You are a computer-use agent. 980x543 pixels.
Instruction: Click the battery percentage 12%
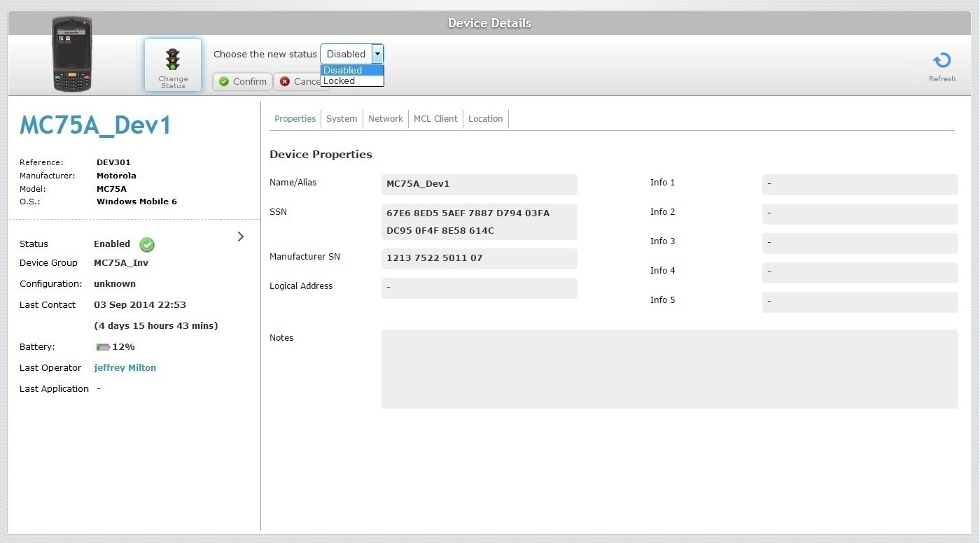[124, 347]
